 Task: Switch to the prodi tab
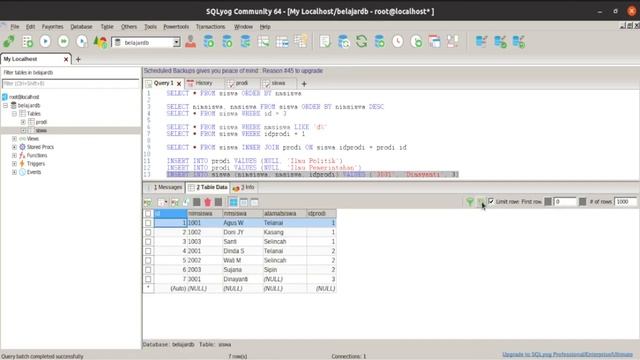tap(242, 83)
